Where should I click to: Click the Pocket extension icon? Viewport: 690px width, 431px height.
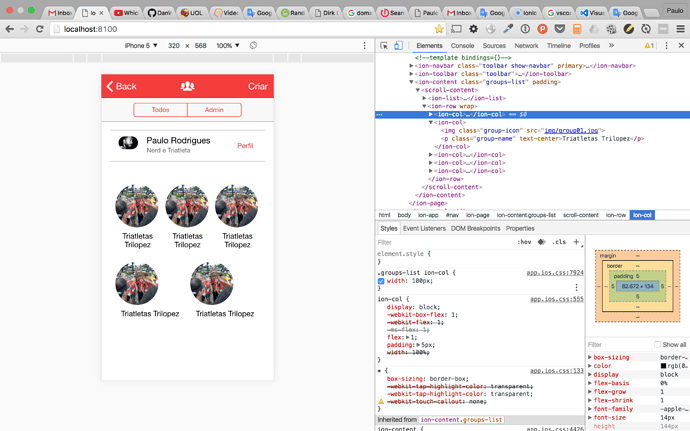pyautogui.click(x=560, y=29)
